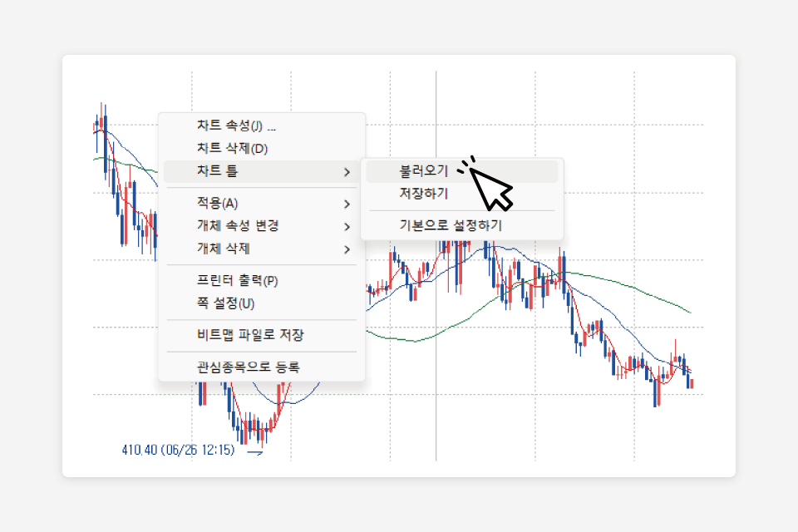
Task: Expand the 적용(A) submenu arrow
Action: pyautogui.click(x=347, y=204)
